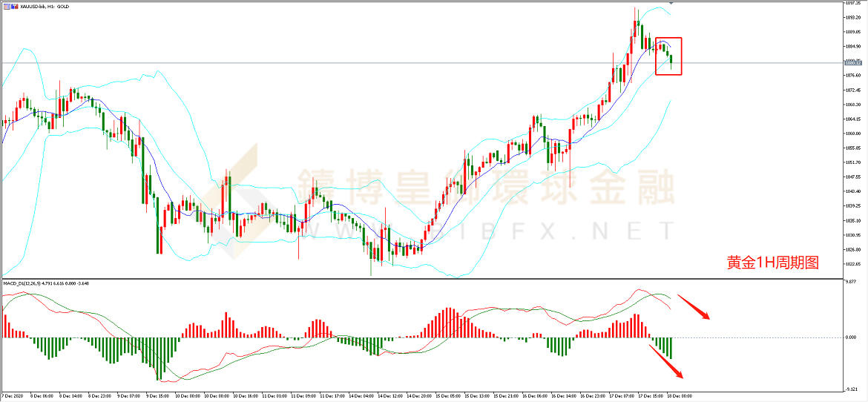Viewport: 868px width, 402px height.
Task: Click the 0.000 level on MACD scale
Action: (x=853, y=337)
